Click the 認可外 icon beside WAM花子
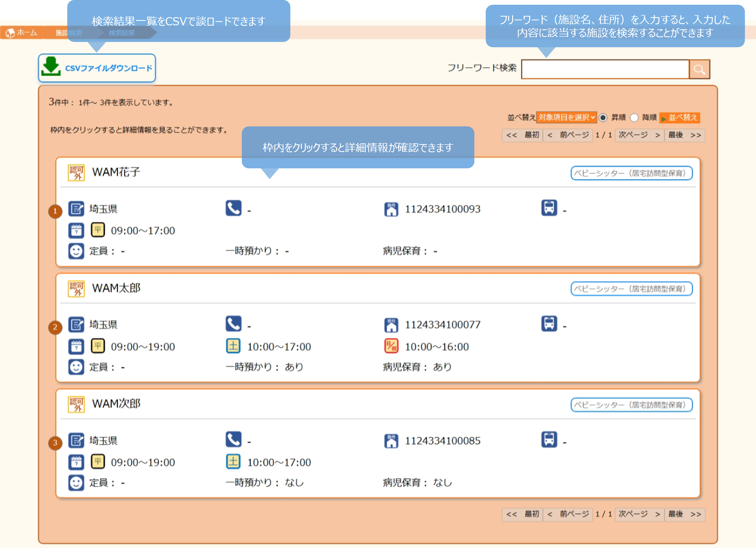Image resolution: width=756 pixels, height=548 pixels. click(76, 173)
